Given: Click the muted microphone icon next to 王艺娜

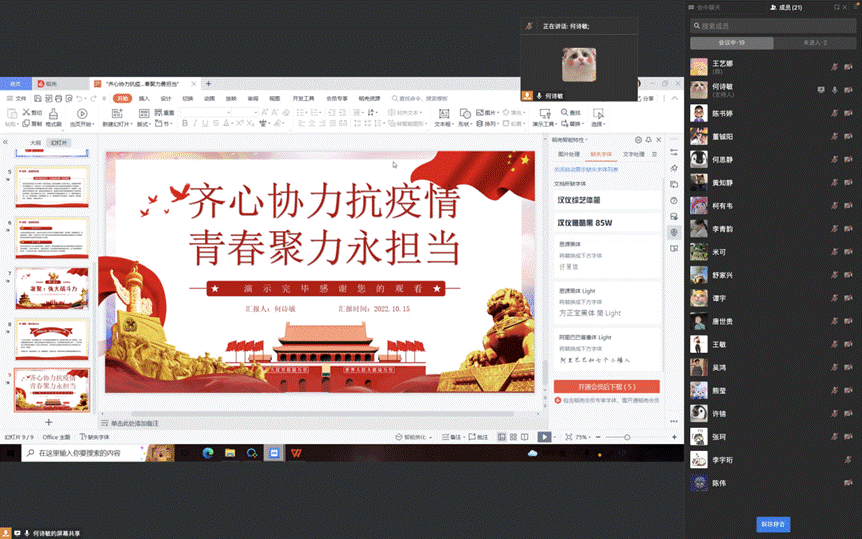Looking at the screenshot, I should 834,67.
